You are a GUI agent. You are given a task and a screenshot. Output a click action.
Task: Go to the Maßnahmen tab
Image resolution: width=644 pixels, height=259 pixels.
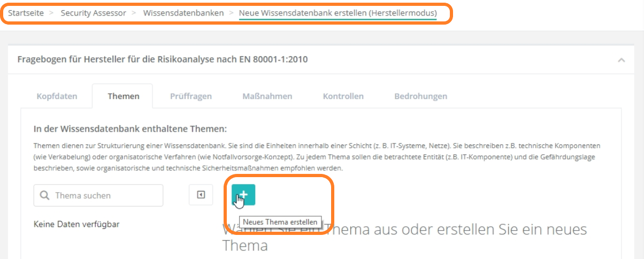coord(267,96)
